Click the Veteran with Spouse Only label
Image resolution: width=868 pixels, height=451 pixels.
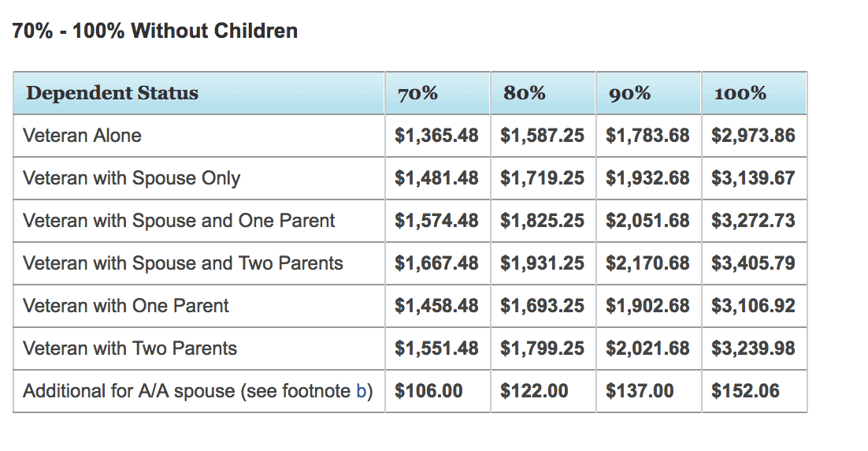pos(132,178)
